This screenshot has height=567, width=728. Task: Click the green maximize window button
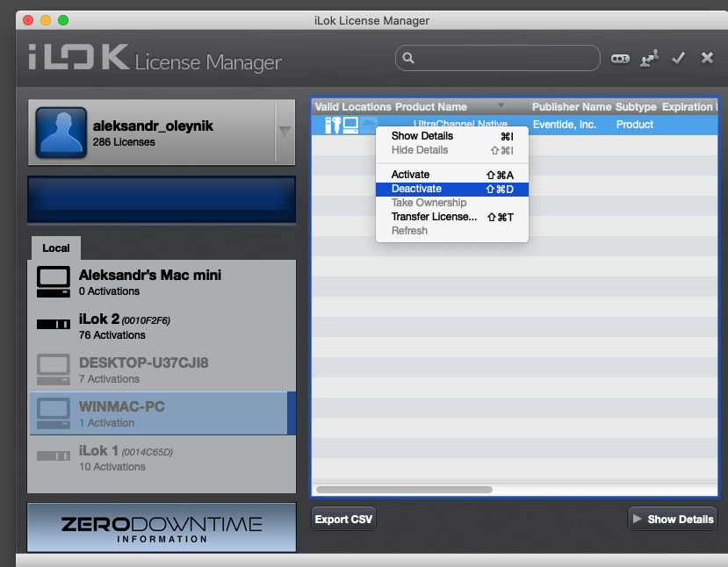[63, 20]
